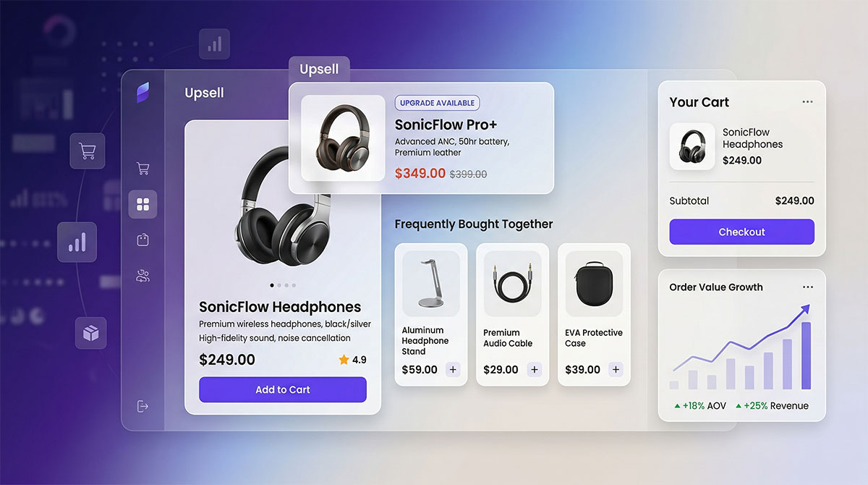Add Aluminum Headphone Stand with plus button
Viewport: 868px width, 485px height.
point(453,370)
